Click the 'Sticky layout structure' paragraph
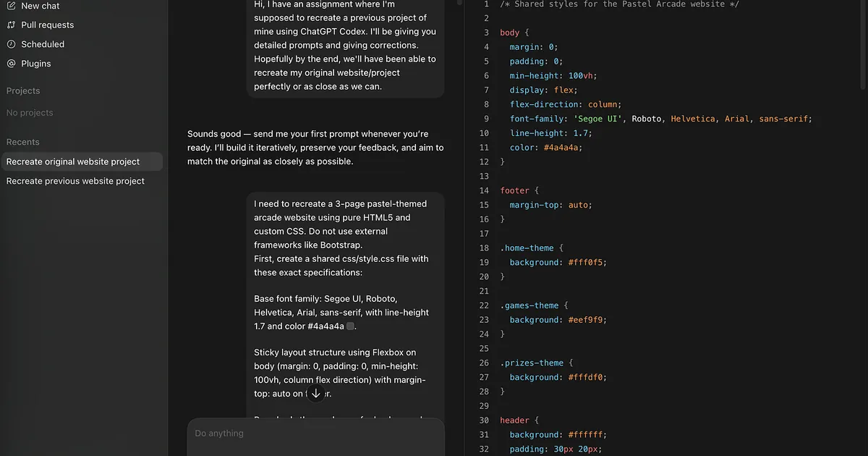 (340, 373)
